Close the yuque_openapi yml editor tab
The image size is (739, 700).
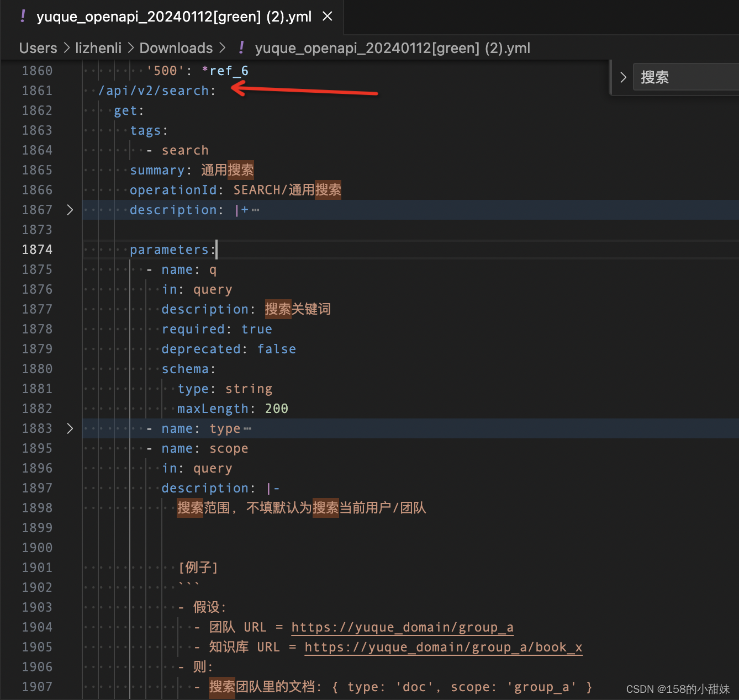point(328,17)
